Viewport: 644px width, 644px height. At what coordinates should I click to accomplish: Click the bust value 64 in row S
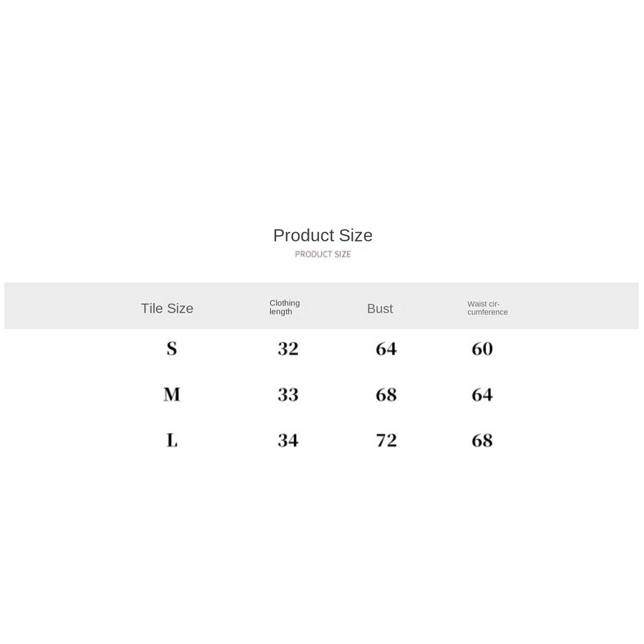coord(386,348)
